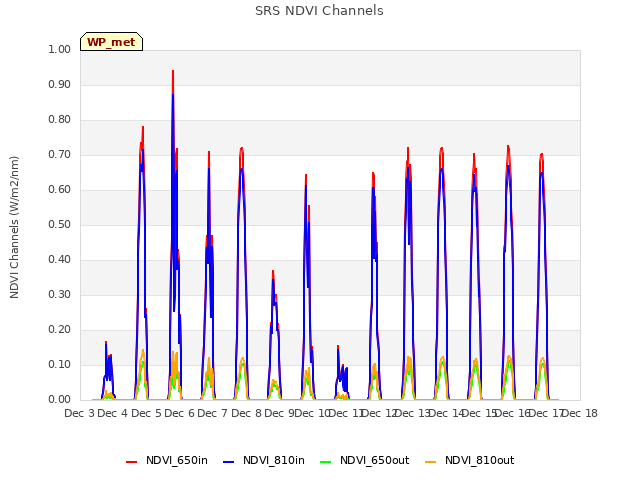The image size is (640, 480).
Task: Click the low peak above Dec 11
Action: click(x=338, y=347)
